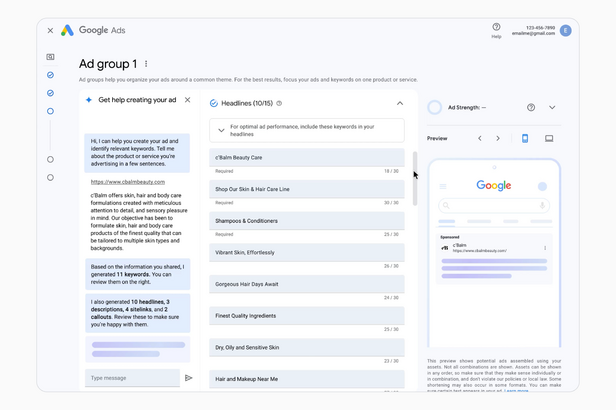Select the first completed step circle
The width and height of the screenshot is (616, 410).
tap(50, 75)
